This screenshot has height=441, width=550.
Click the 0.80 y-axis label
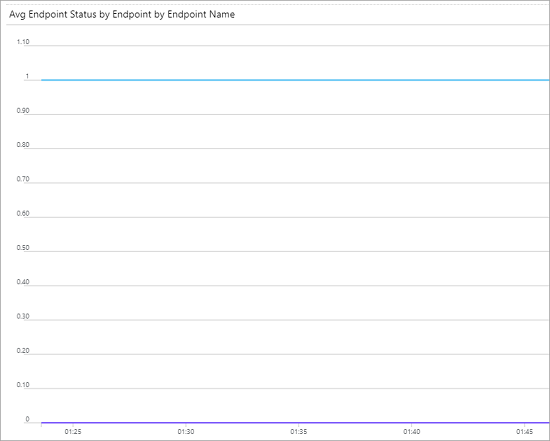tap(23, 145)
